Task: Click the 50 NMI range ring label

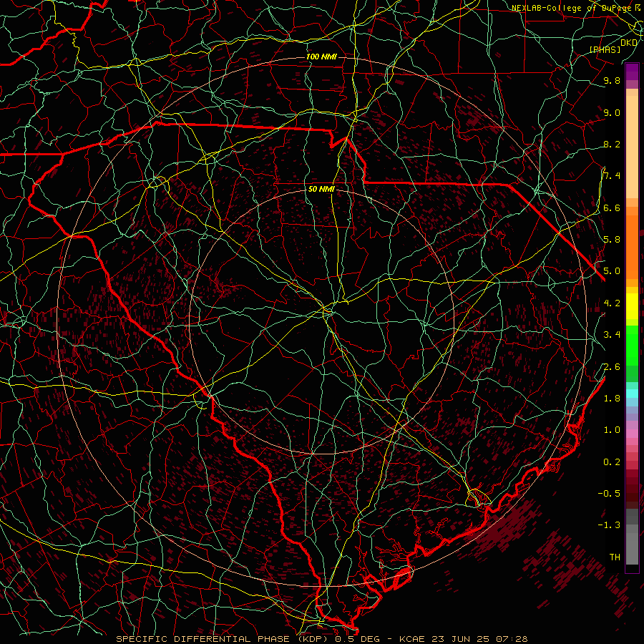Action: pyautogui.click(x=321, y=190)
